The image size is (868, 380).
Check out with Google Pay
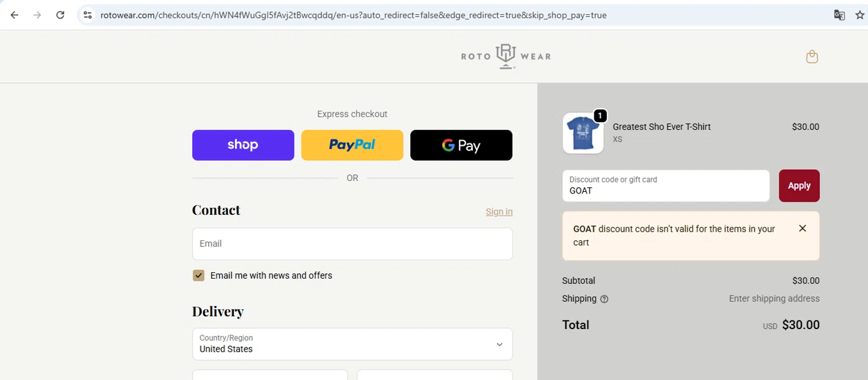[461, 145]
